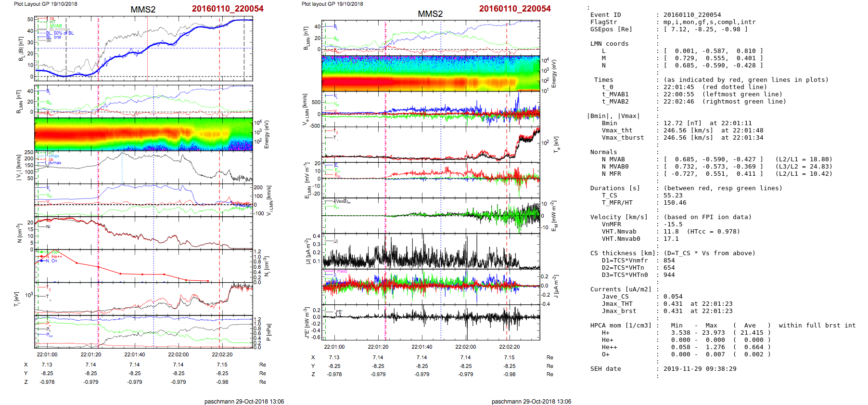
Task: Click the 'Energy (eV)' axis label on the left spectrogram
Action: pos(267,134)
